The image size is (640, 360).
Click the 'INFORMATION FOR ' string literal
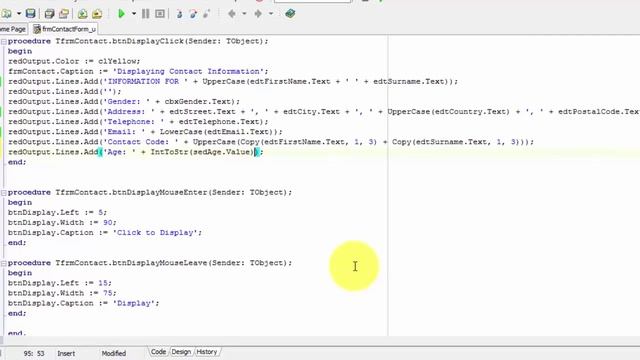click(145, 82)
